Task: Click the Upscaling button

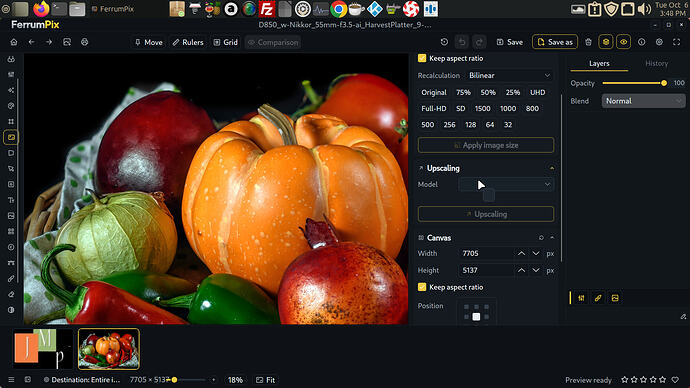Action: (x=486, y=214)
